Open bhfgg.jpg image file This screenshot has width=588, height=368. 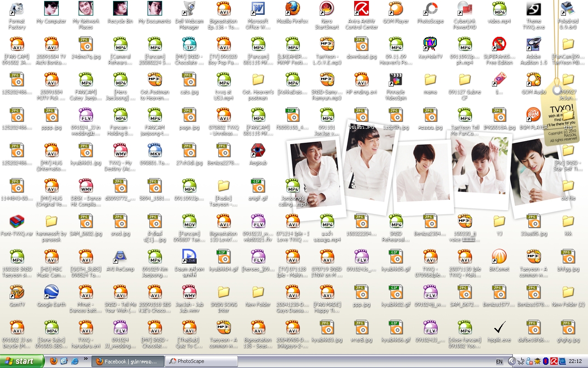pos(568,256)
